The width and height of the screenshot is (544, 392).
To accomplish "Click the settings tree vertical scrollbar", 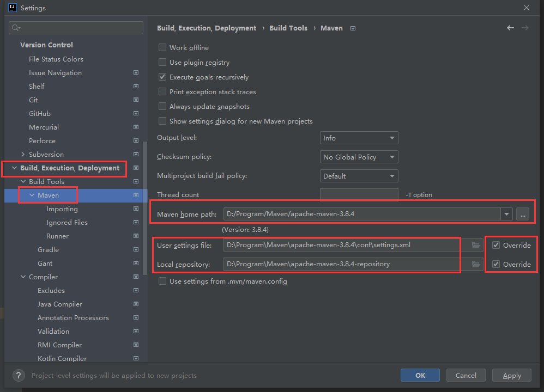I will [146, 208].
